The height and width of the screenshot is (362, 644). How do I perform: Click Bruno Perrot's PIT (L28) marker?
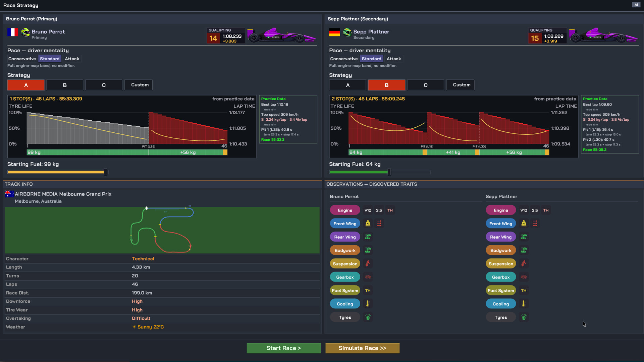[x=149, y=146]
